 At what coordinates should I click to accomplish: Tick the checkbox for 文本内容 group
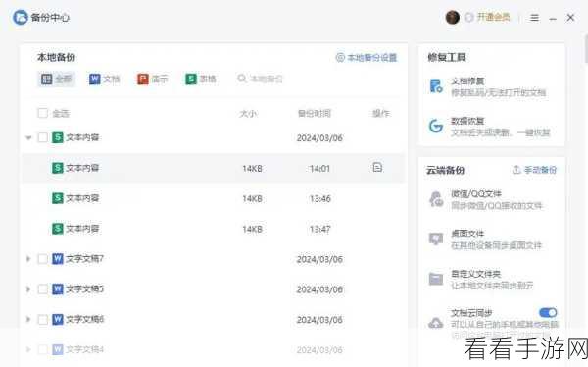[43, 137]
